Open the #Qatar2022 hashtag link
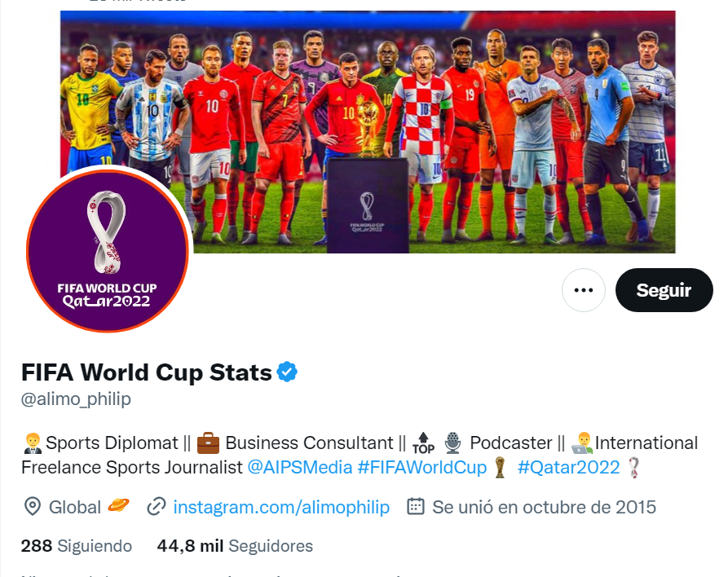728x577 pixels. tap(568, 467)
